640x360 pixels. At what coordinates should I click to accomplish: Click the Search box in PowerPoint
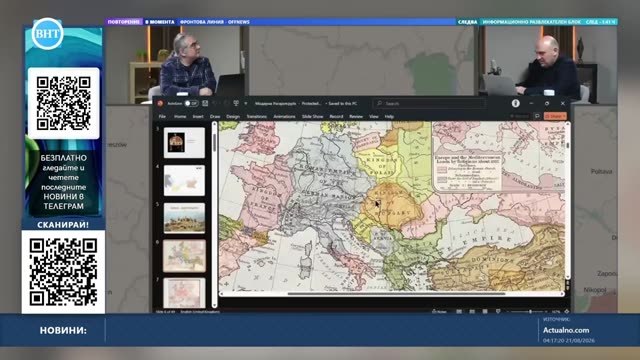tap(429, 104)
